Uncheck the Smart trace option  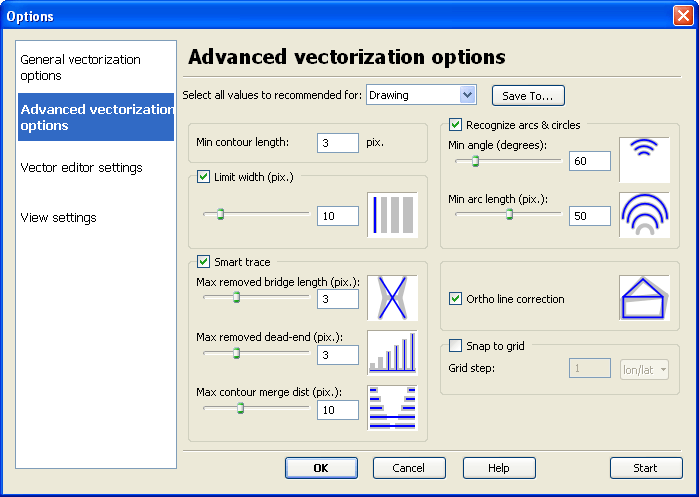pos(205,262)
